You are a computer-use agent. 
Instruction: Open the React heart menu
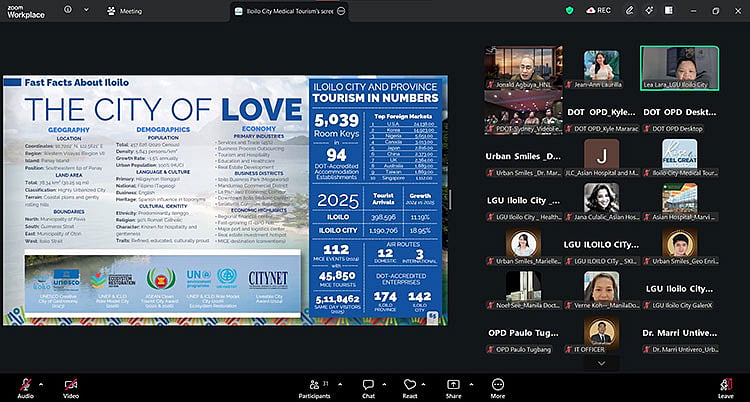pyautogui.click(x=410, y=388)
